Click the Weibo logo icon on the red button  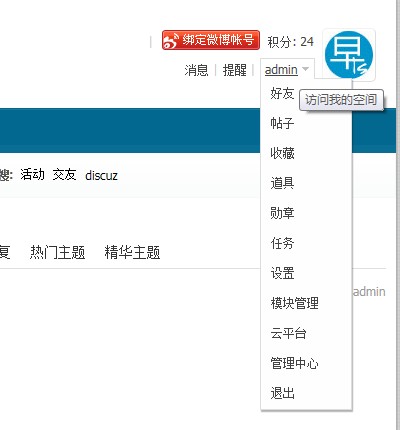(x=171, y=41)
